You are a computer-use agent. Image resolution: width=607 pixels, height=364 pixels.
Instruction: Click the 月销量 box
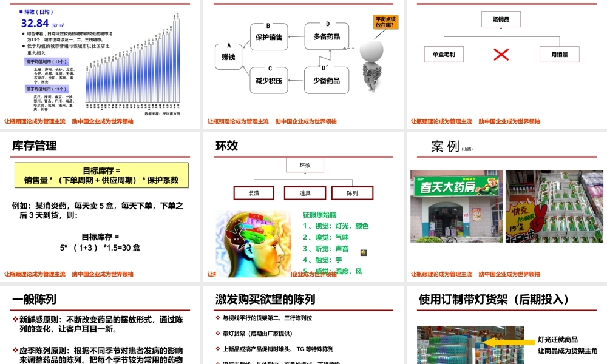tap(560, 55)
